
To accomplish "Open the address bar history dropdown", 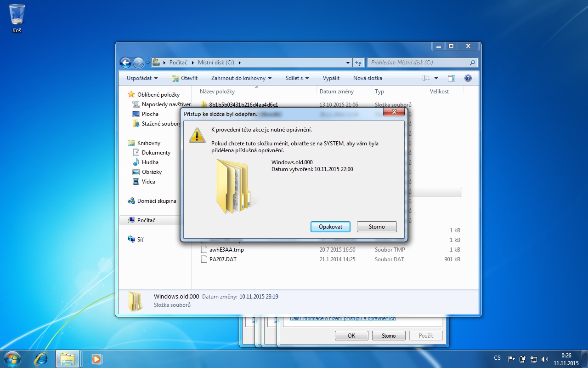I will [348, 63].
